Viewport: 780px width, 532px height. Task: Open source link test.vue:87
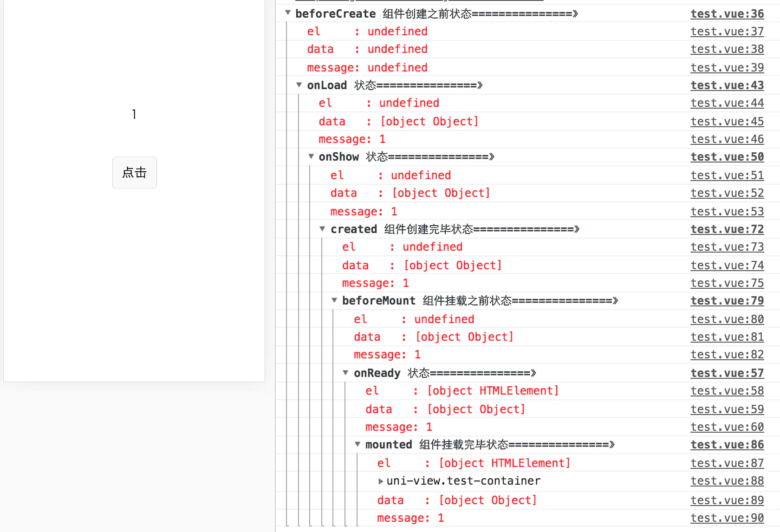tap(727, 463)
